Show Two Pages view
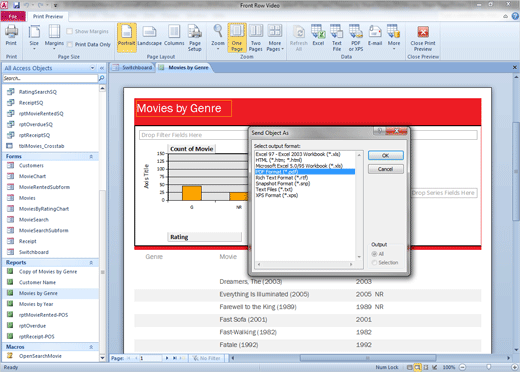520x372 pixels. pos(256,38)
